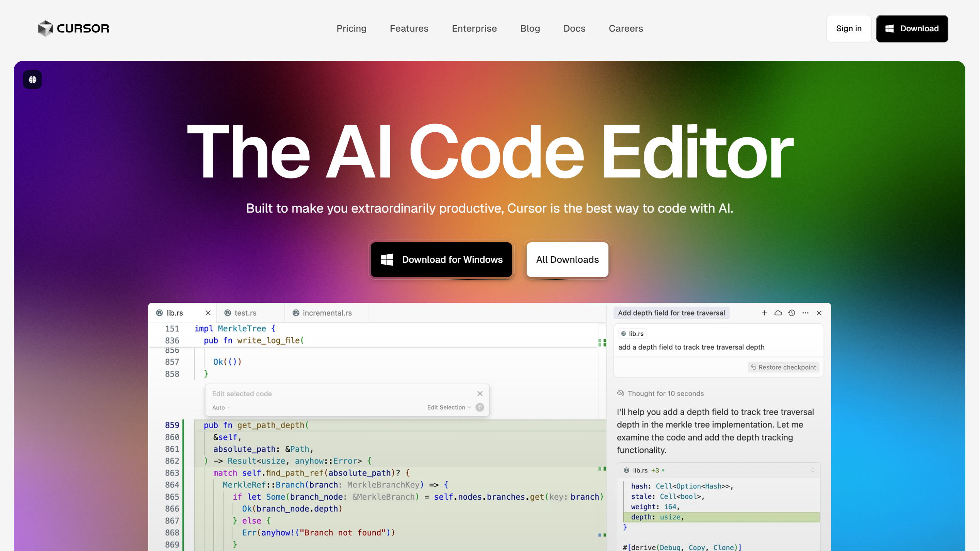Click the Download button in header

[912, 29]
